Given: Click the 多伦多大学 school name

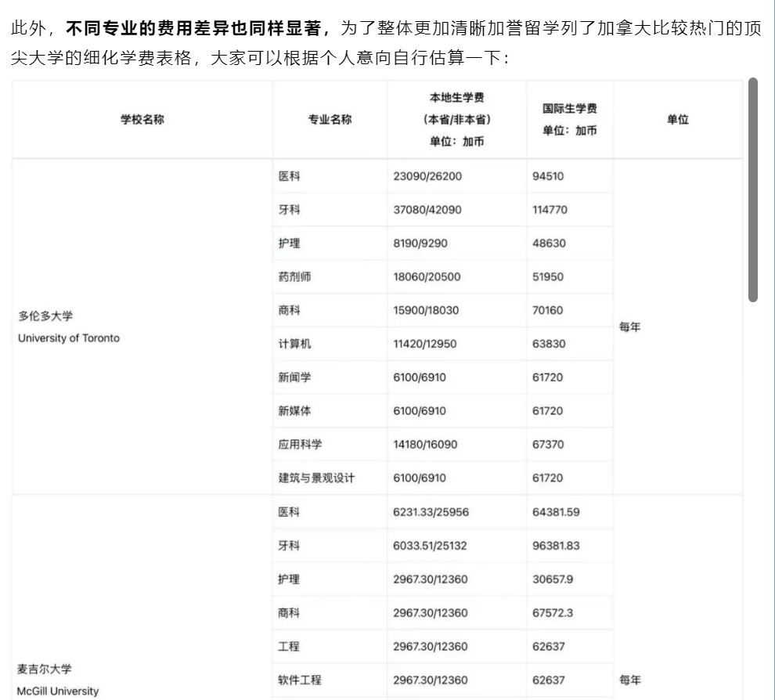Looking at the screenshot, I should click(45, 316).
